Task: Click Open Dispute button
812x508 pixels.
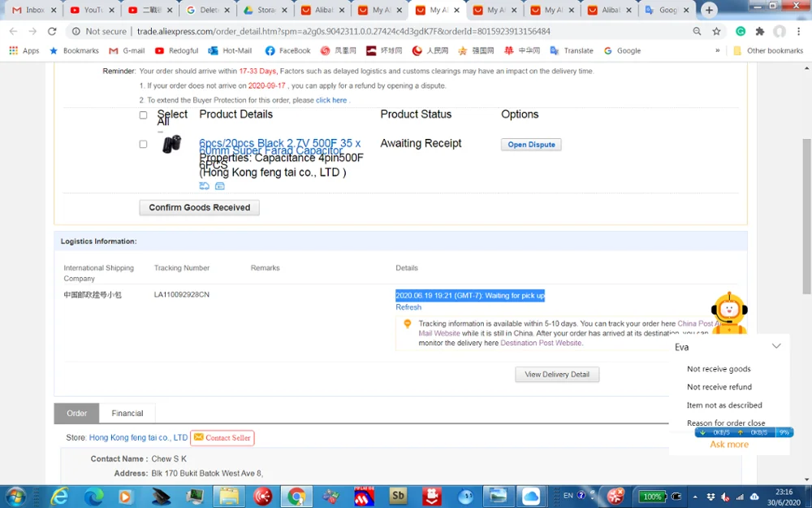Action: click(531, 145)
